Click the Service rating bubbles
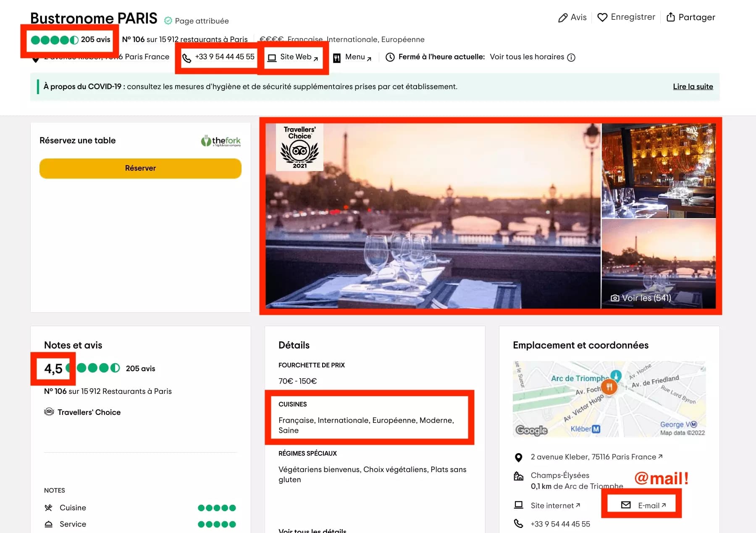The height and width of the screenshot is (533, 756). click(x=217, y=524)
